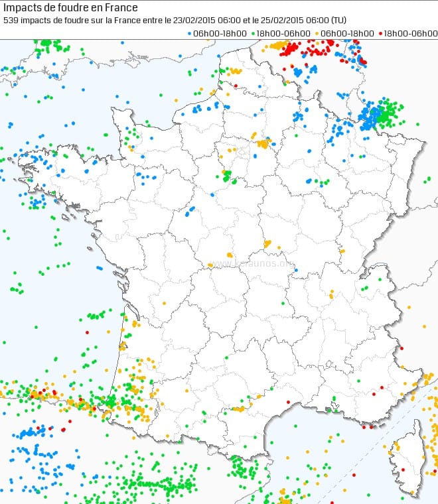The image size is (438, 504).
Task: Select the red 18h00-06h00 legend label
Action: click(409, 32)
